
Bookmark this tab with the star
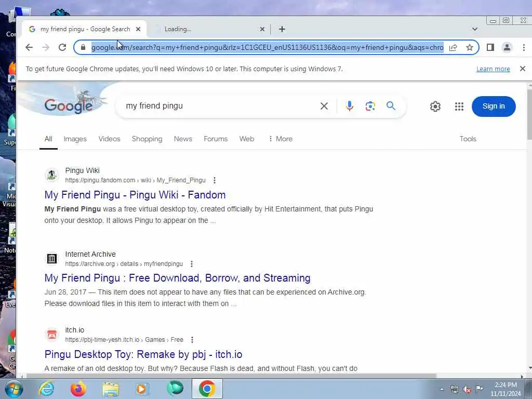click(470, 47)
